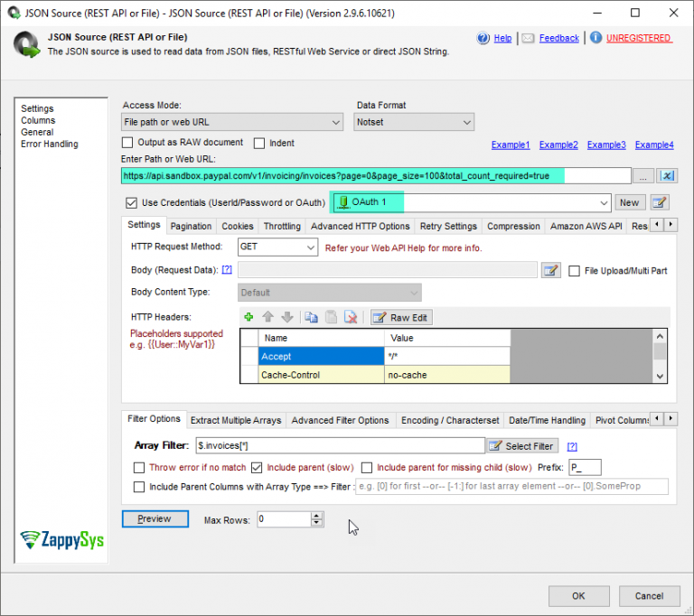Click the browse ellipsis button next to URL
This screenshot has width=694, height=616.
tap(642, 176)
